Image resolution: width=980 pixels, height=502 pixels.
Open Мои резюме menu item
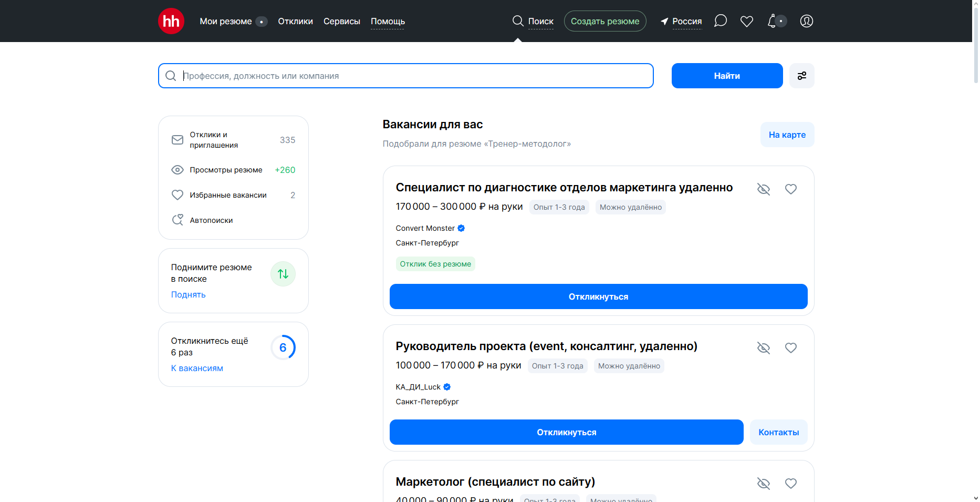226,22
